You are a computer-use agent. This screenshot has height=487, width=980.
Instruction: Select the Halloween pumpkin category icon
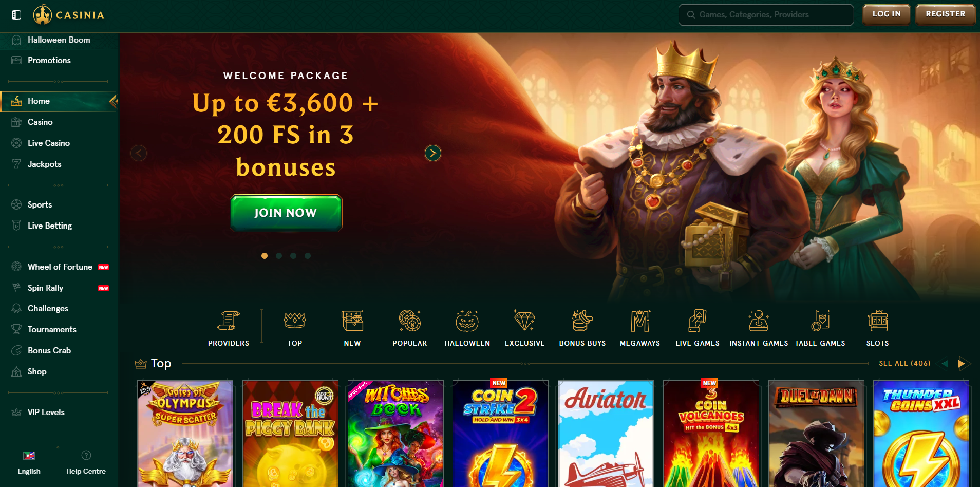[x=467, y=321]
